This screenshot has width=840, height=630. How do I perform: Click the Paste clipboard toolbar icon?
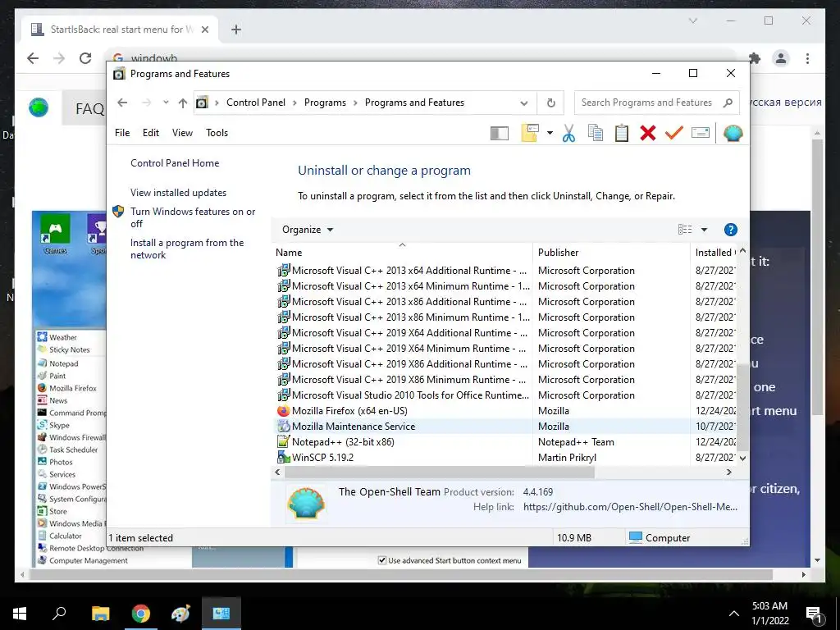(x=622, y=133)
